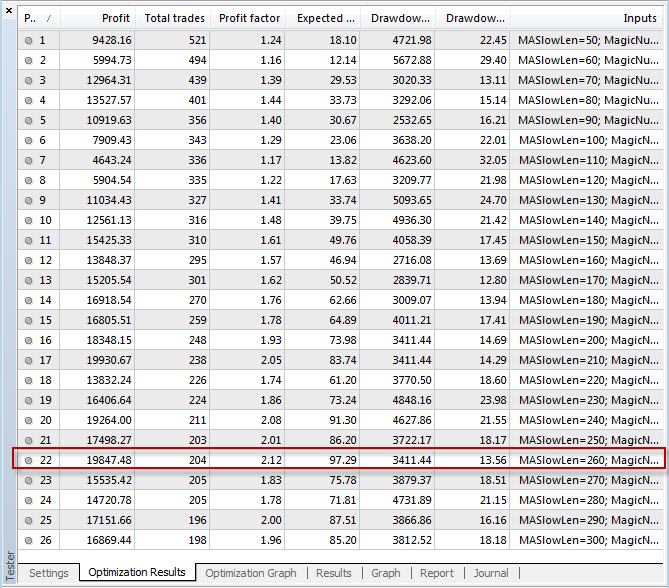Open the Journal tab

(490, 573)
